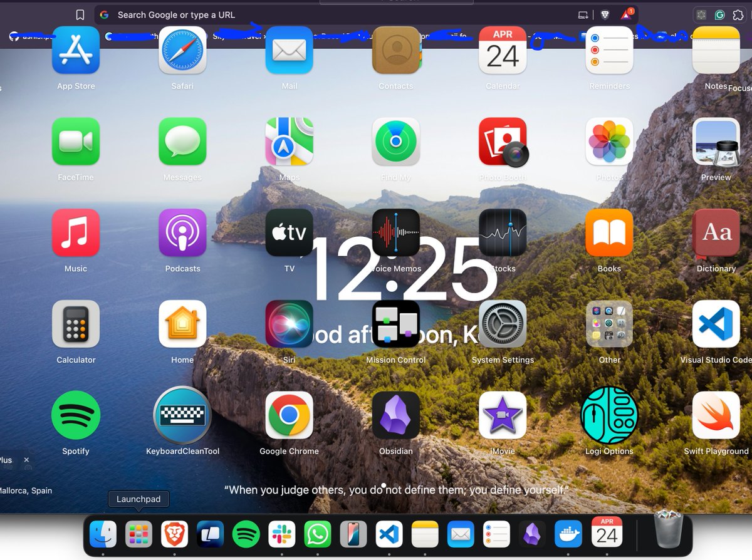The height and width of the screenshot is (560, 752).
Task: Click the Mail icon in the Dock
Action: (461, 534)
